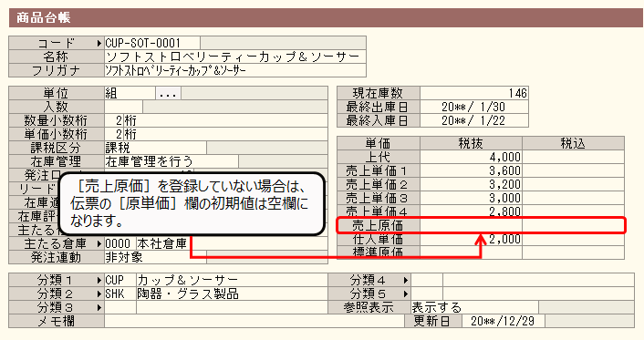Click the 仕入単価 value 2,000
The width and height of the screenshot is (644, 340).
click(471, 239)
